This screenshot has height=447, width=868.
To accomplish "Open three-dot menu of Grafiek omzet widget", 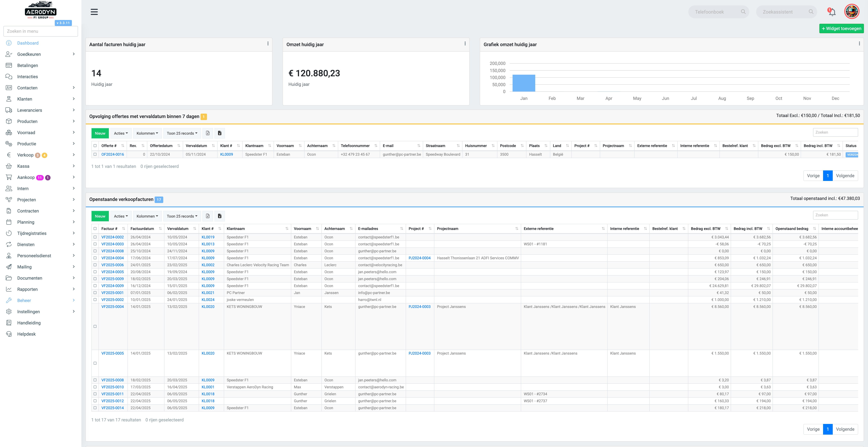I will [859, 44].
